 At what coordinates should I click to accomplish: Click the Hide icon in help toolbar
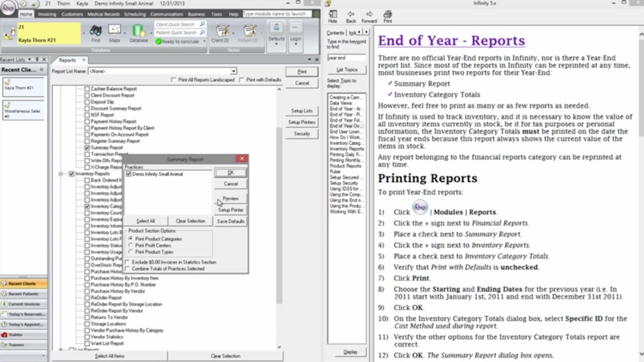coord(332,14)
